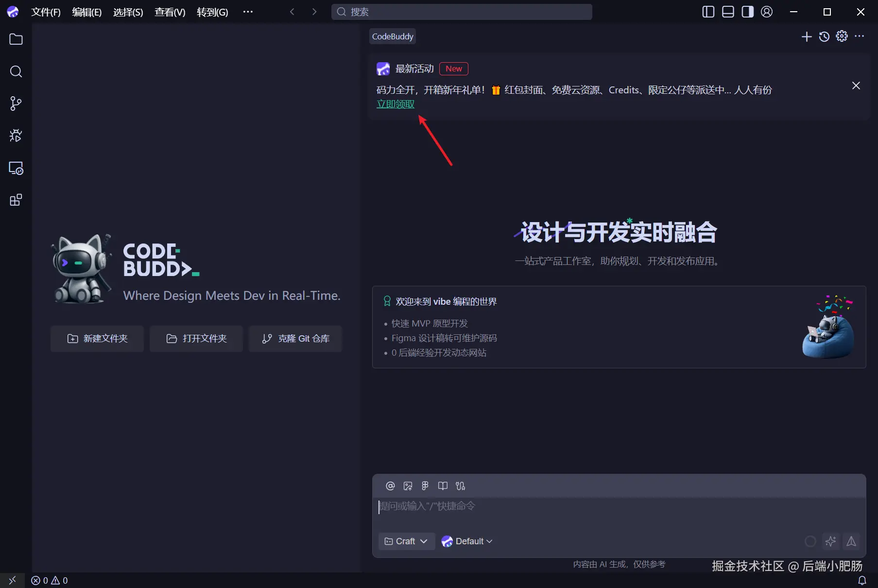Go forward using the right navigation arrow
This screenshot has width=878, height=588.
click(x=314, y=12)
